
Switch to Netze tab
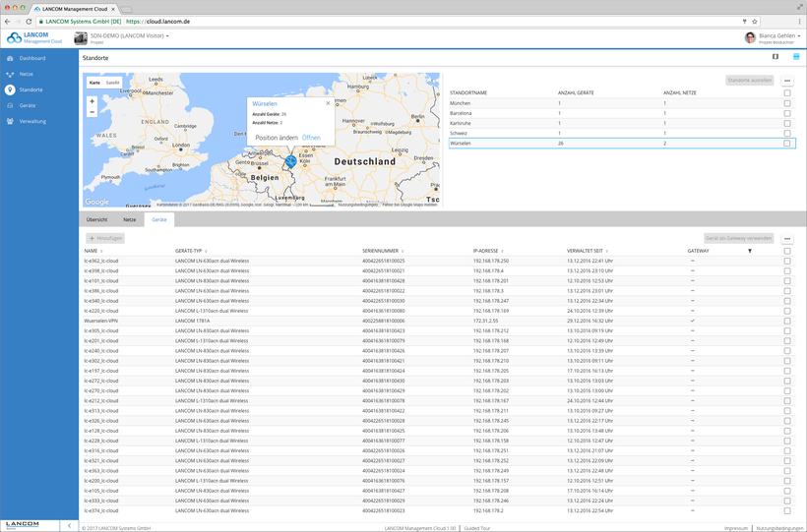[130, 219]
